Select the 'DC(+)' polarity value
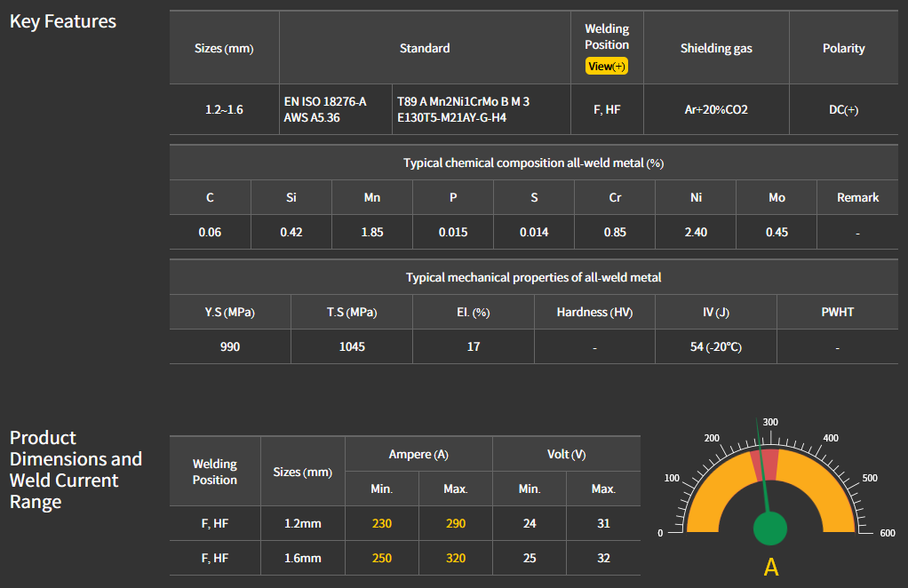Screen dimensions: 908x588 coord(843,110)
